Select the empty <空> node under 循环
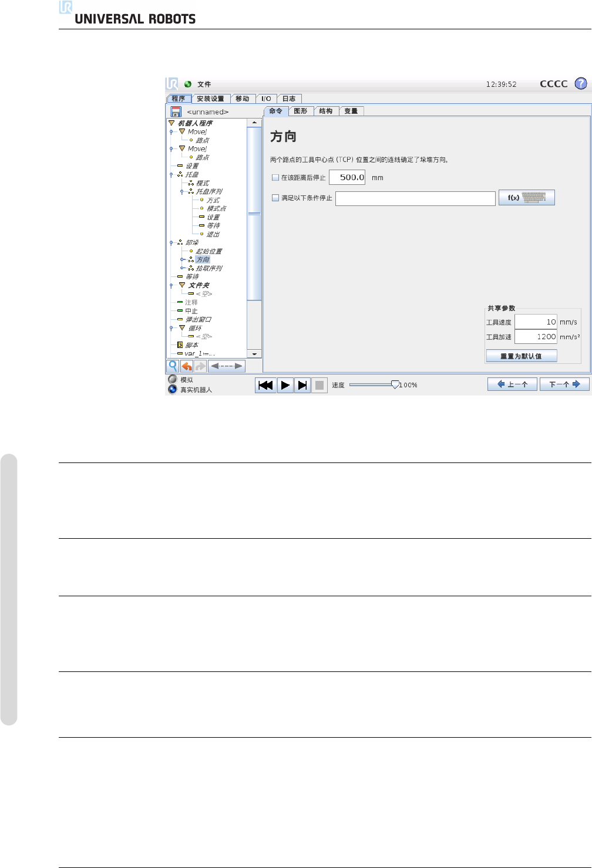 pyautogui.click(x=204, y=336)
